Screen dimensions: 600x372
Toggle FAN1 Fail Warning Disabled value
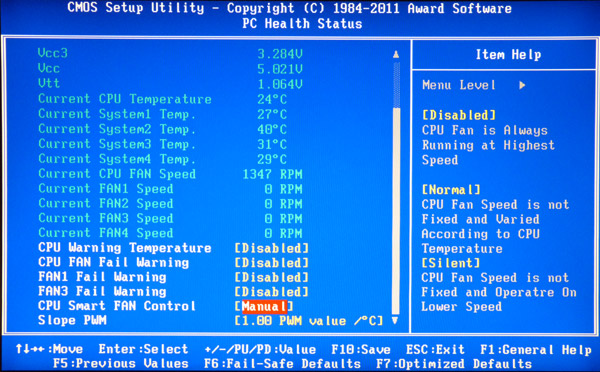(272, 277)
